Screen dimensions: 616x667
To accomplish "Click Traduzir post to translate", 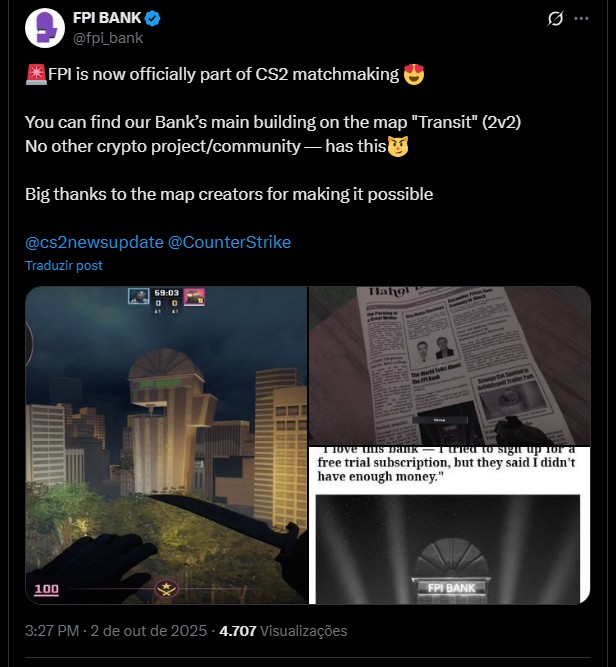I will [64, 265].
